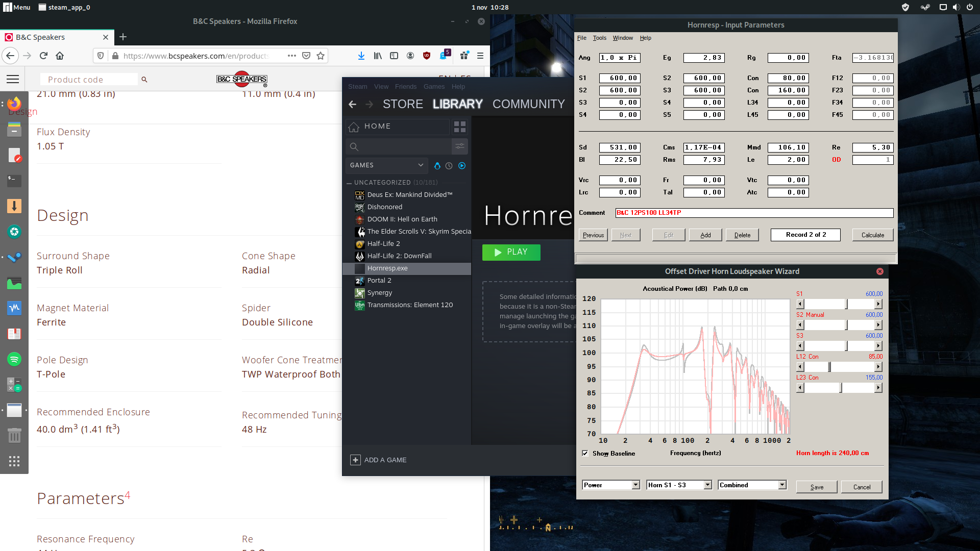Click uBlock Origin shield icon
Screen dimensions: 980x551
427,56
